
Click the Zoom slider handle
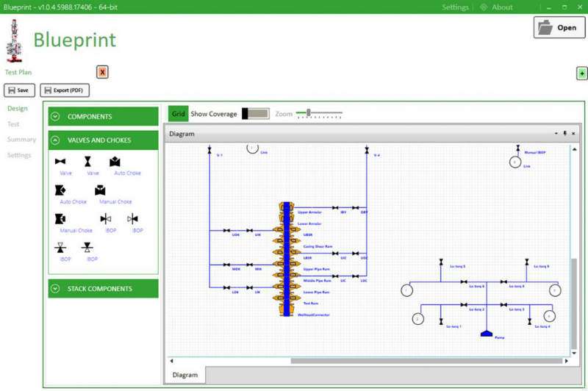[309, 112]
